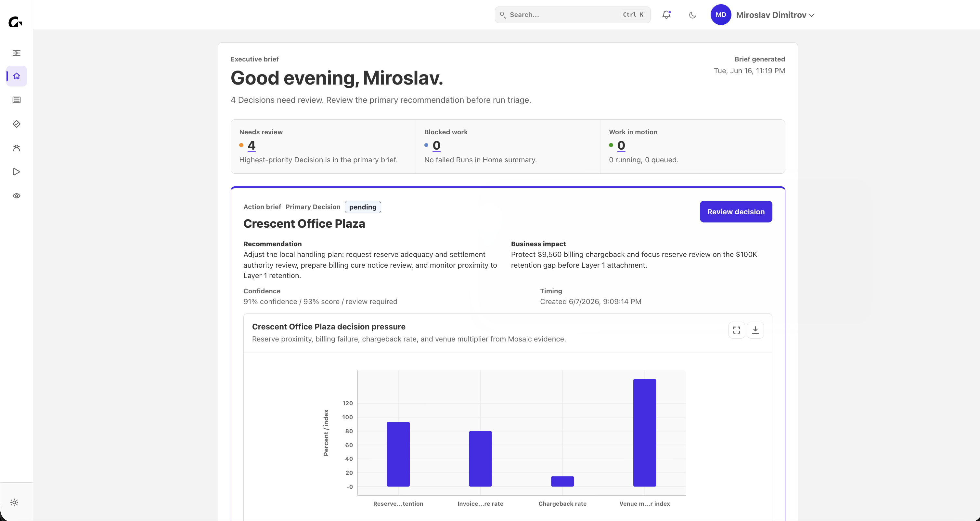Download the decision pressure chart

pyautogui.click(x=755, y=330)
